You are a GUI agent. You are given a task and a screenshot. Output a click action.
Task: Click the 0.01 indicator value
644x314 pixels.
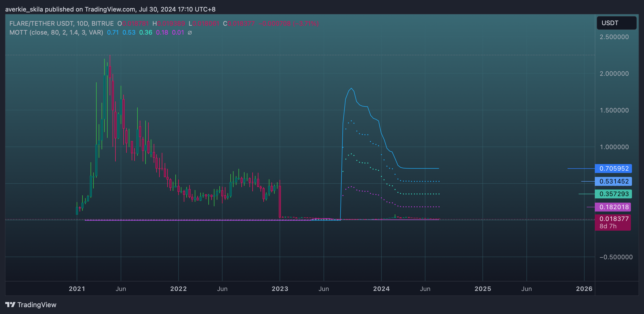[178, 33]
